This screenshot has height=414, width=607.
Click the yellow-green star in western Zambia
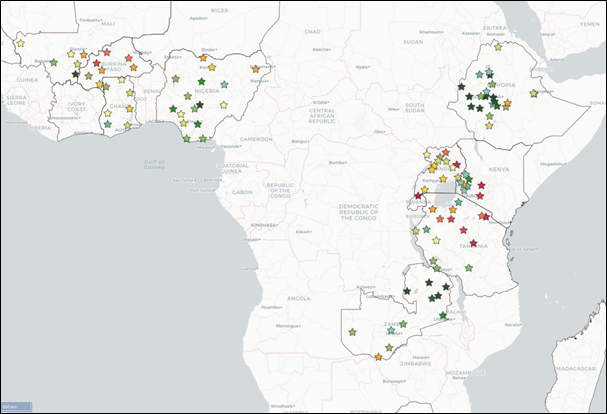pyautogui.click(x=352, y=332)
